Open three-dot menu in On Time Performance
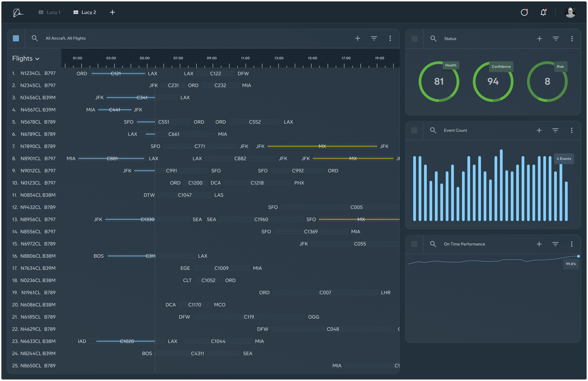The height and width of the screenshot is (381, 588). click(x=572, y=244)
